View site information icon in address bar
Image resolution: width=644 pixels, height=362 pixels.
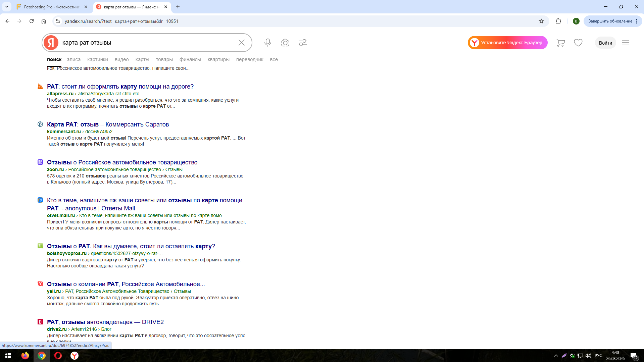58,21
